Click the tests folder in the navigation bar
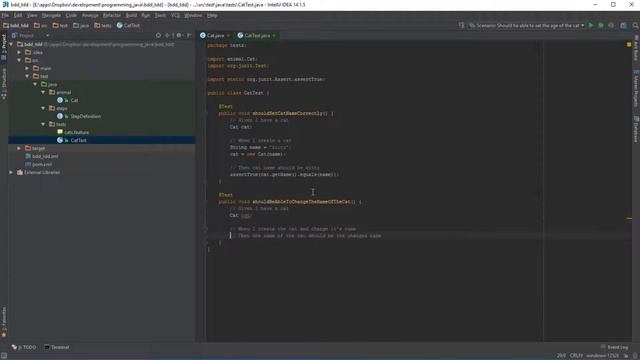 [x=102, y=25]
